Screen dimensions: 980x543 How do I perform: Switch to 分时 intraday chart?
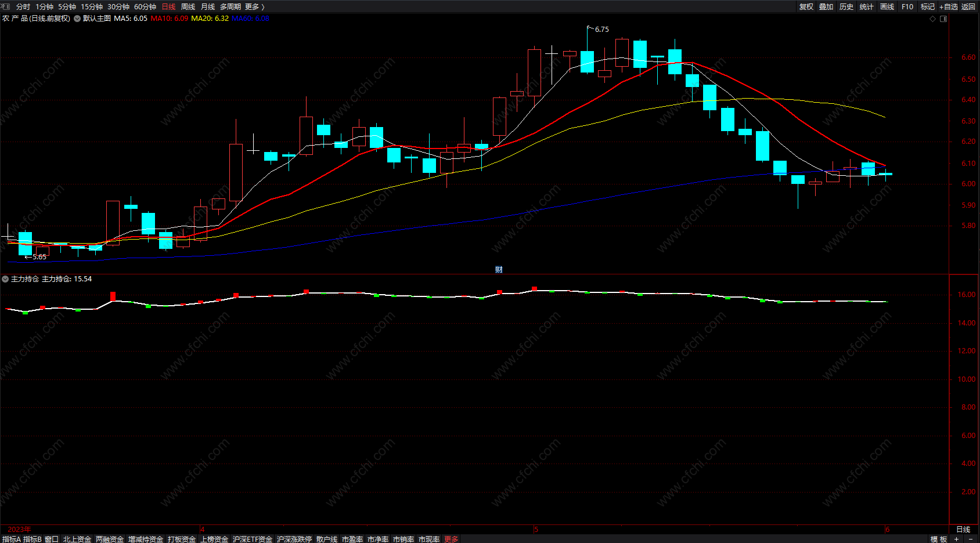point(23,7)
